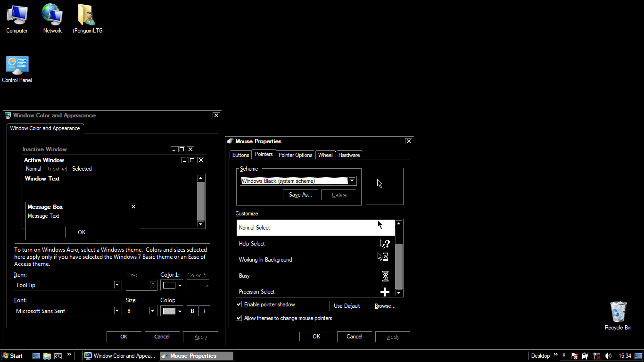Click the Normal menu item in preview
This screenshot has width=644, height=362.
tap(33, 169)
